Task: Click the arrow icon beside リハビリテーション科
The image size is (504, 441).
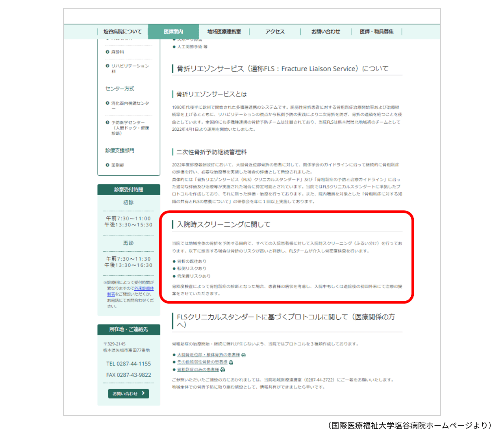Action: [x=107, y=66]
